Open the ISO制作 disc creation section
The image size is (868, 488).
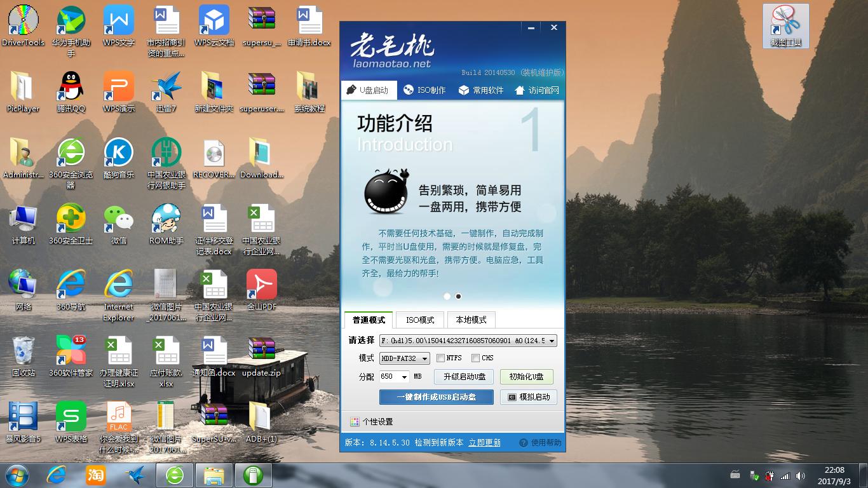tap(424, 90)
